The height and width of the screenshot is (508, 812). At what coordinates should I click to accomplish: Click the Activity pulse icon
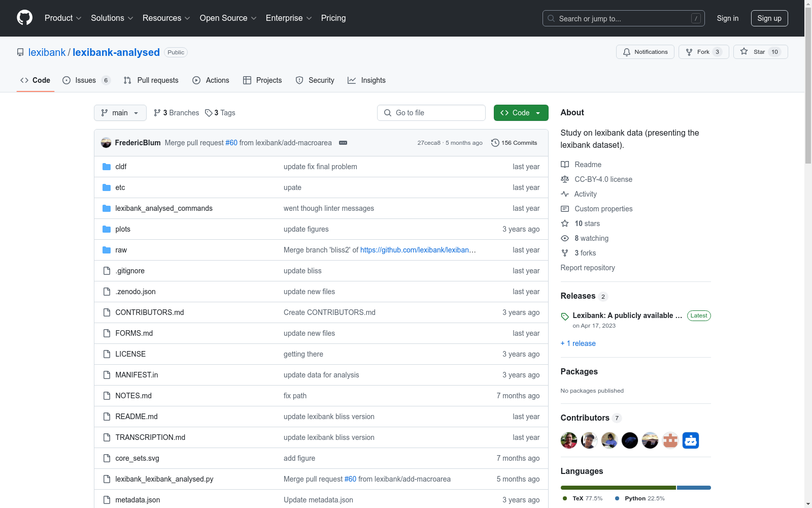click(x=565, y=194)
